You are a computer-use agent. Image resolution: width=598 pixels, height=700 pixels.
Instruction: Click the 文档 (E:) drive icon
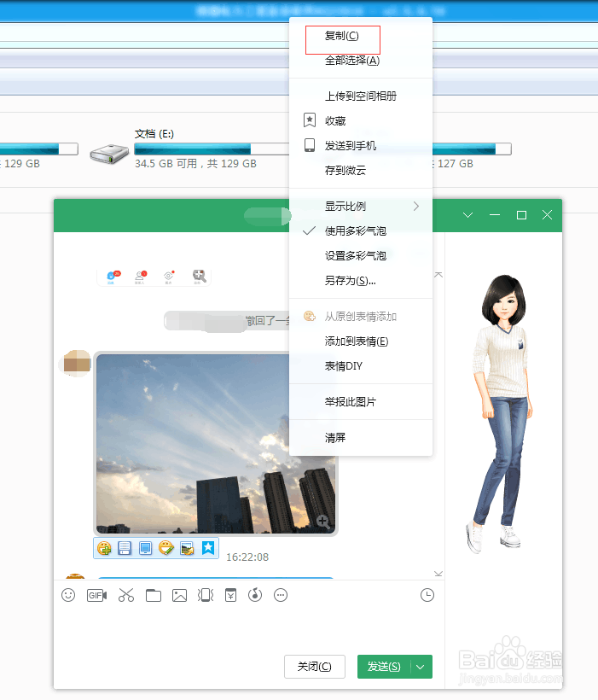coord(109,154)
